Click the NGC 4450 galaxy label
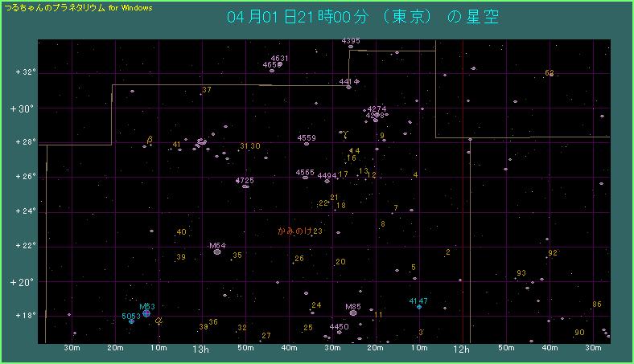Image resolution: width=634 pixels, height=364 pixels. coord(339,327)
